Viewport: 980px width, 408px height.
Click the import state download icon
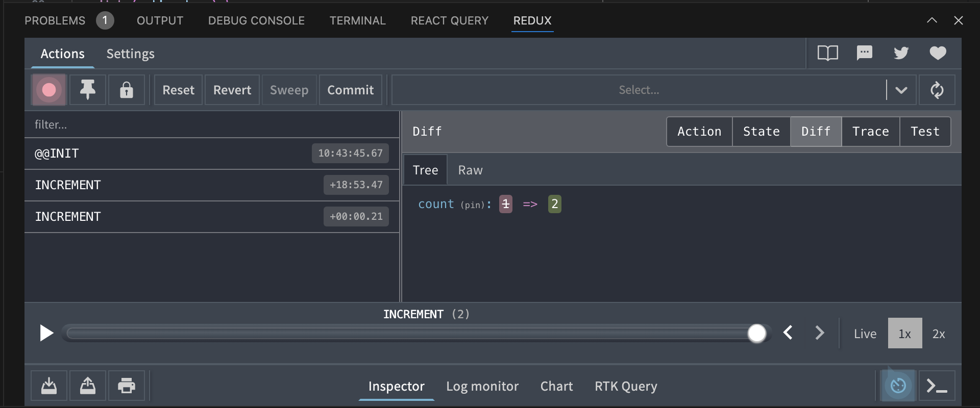click(x=49, y=386)
